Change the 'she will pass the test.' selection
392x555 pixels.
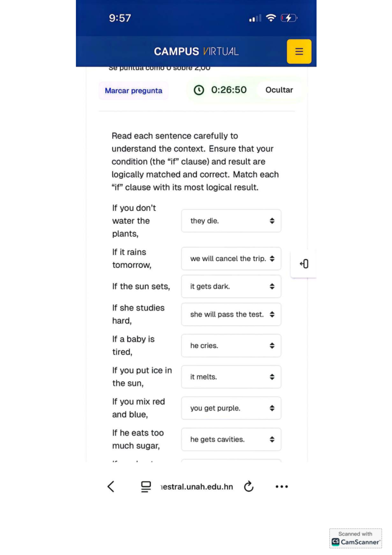coord(231,314)
